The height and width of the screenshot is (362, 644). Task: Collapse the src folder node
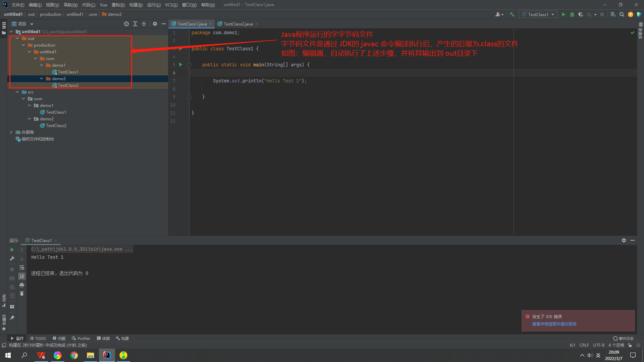click(17, 92)
